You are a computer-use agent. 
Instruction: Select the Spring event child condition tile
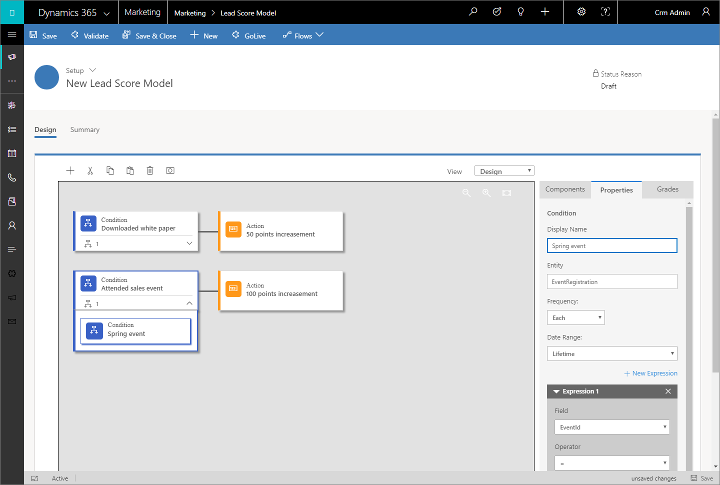click(x=135, y=331)
